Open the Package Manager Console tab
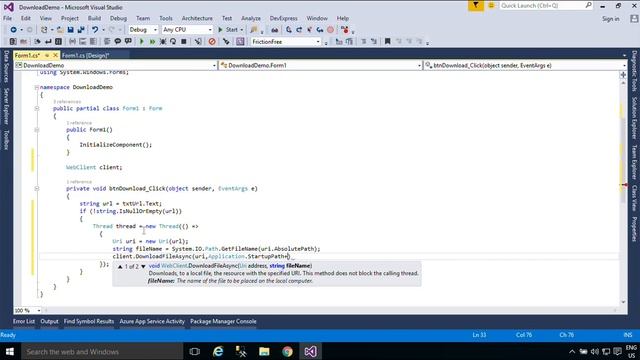This screenshot has height=360, width=640. (x=223, y=321)
